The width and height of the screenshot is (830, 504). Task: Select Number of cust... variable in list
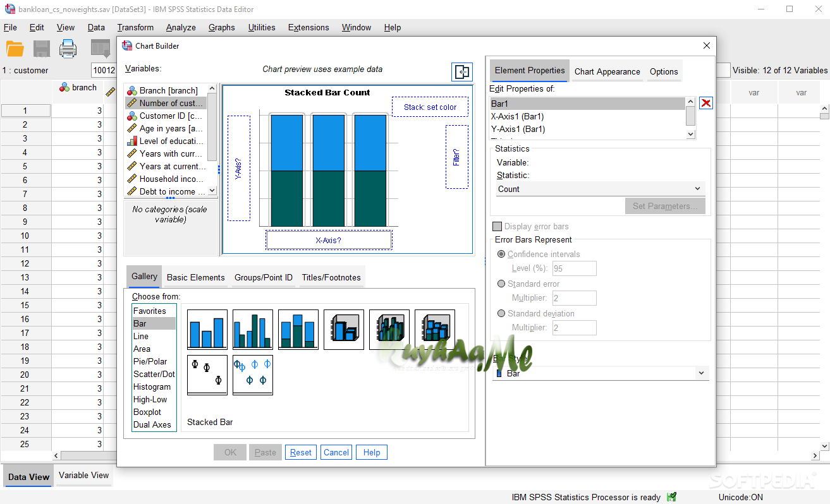coord(165,103)
